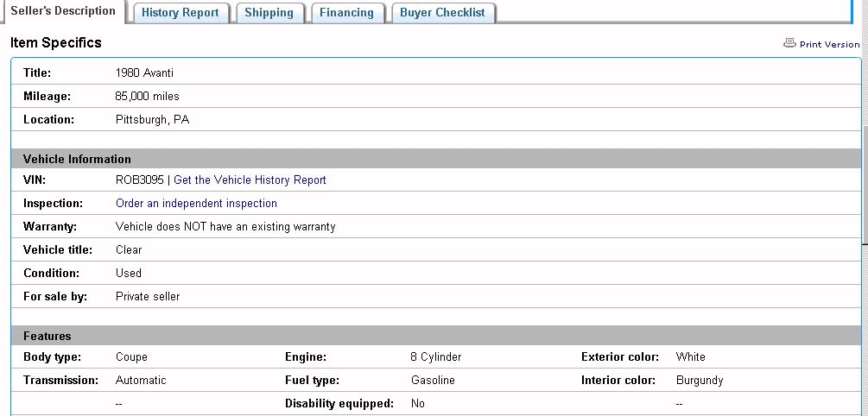
Task: Open the Shipping tab
Action: pyautogui.click(x=269, y=13)
